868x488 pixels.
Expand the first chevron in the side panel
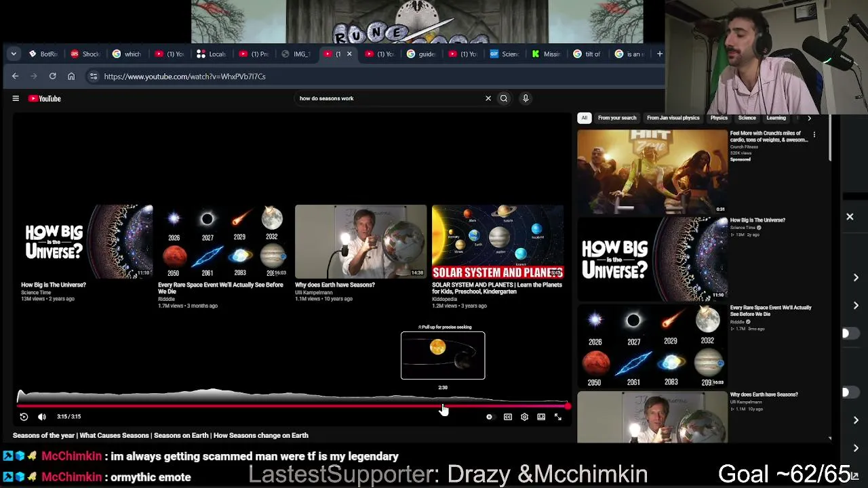click(x=856, y=278)
